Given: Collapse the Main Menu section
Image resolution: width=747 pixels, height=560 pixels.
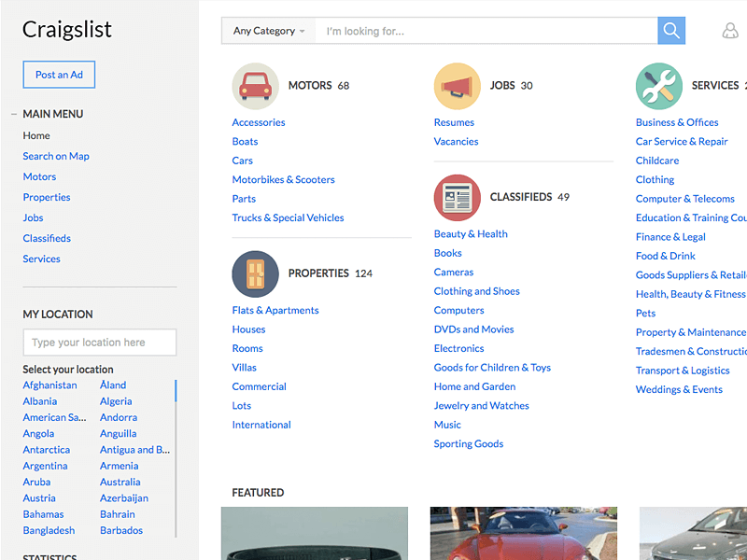Looking at the screenshot, I should pos(14,114).
